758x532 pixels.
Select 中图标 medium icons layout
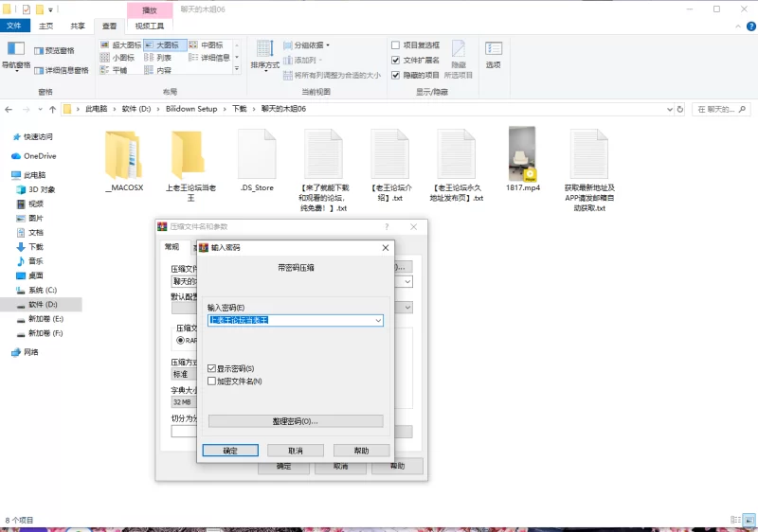pos(207,44)
